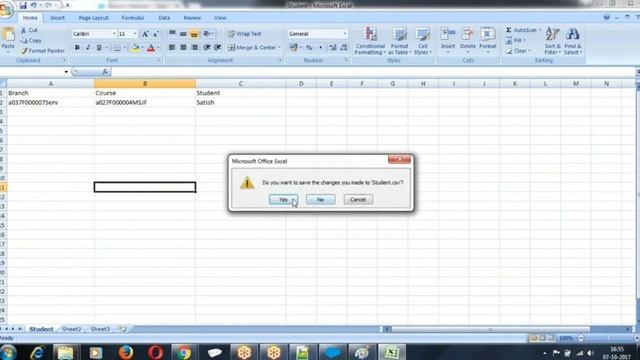640x360 pixels.
Task: Open the Name Box dropdown arrow
Action: [66, 72]
